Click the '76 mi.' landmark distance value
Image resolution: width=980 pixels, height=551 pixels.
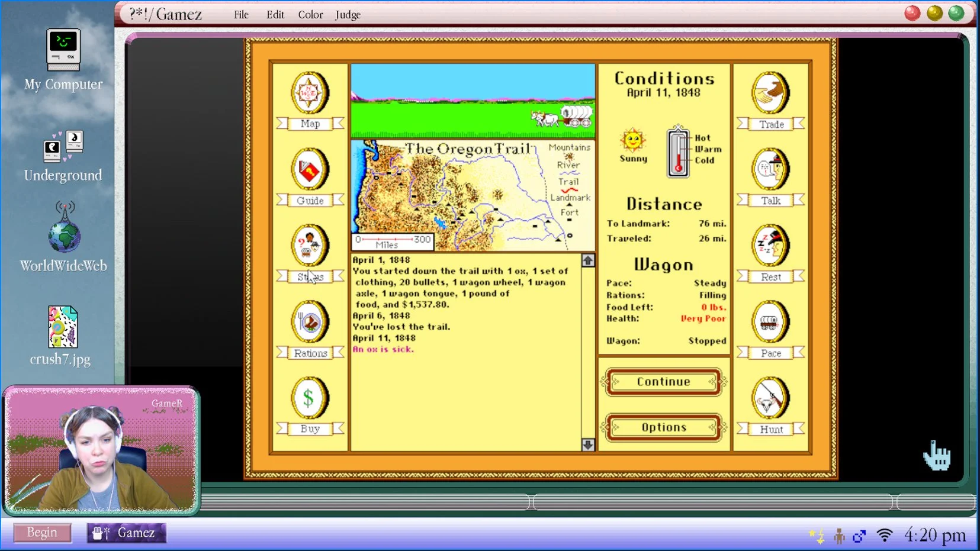(x=712, y=224)
